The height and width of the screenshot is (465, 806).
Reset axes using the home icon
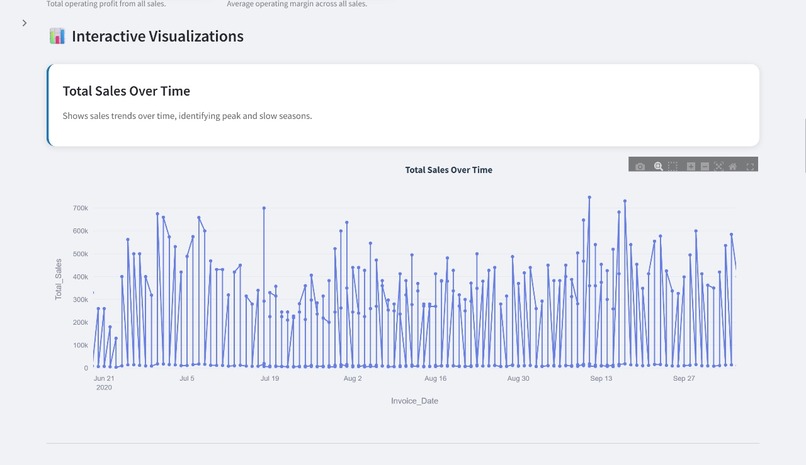tap(733, 166)
